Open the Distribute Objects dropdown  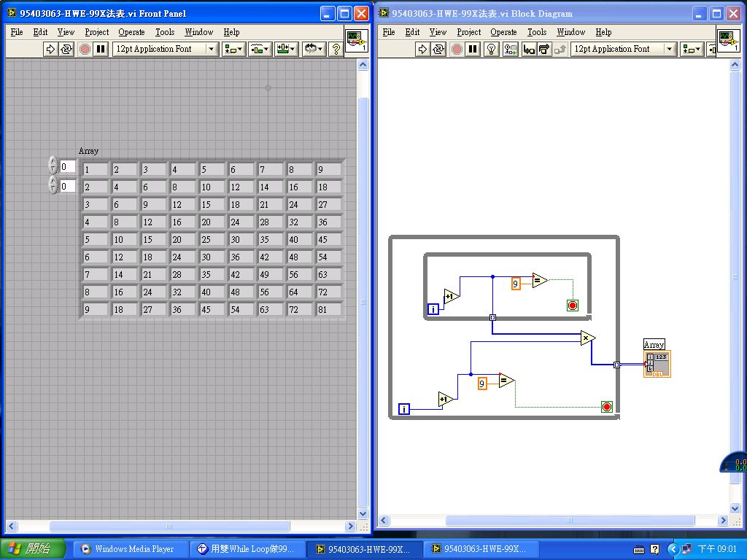[260, 50]
